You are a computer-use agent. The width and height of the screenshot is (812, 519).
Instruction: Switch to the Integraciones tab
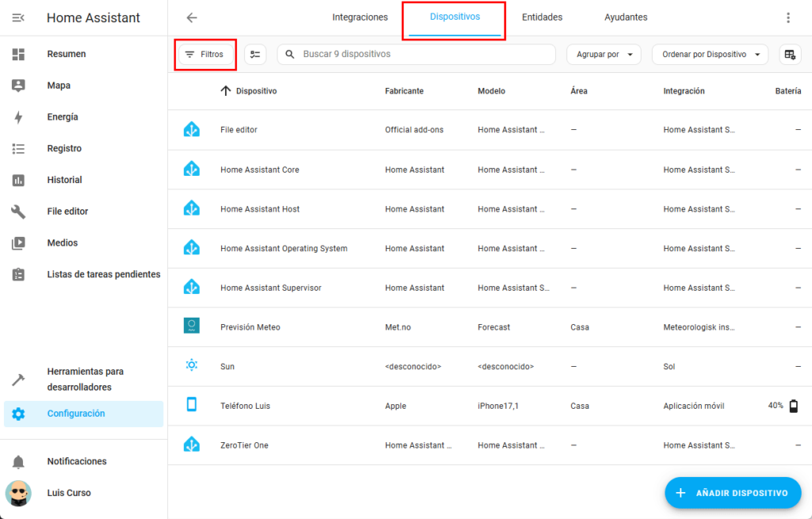(x=360, y=17)
